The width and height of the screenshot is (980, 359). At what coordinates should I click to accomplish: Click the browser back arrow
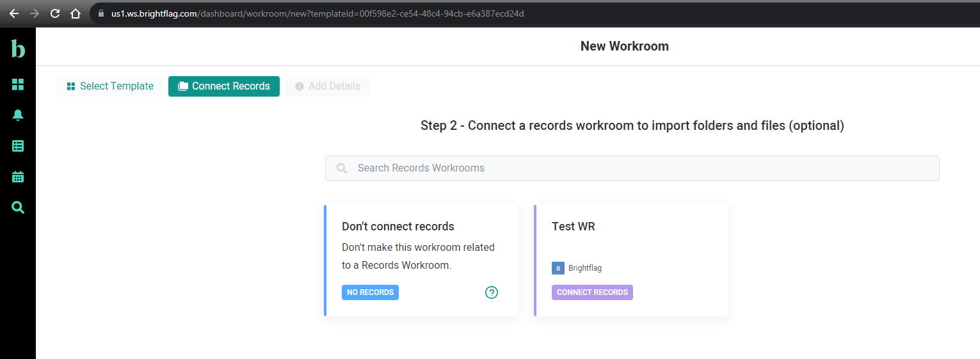coord(14,13)
